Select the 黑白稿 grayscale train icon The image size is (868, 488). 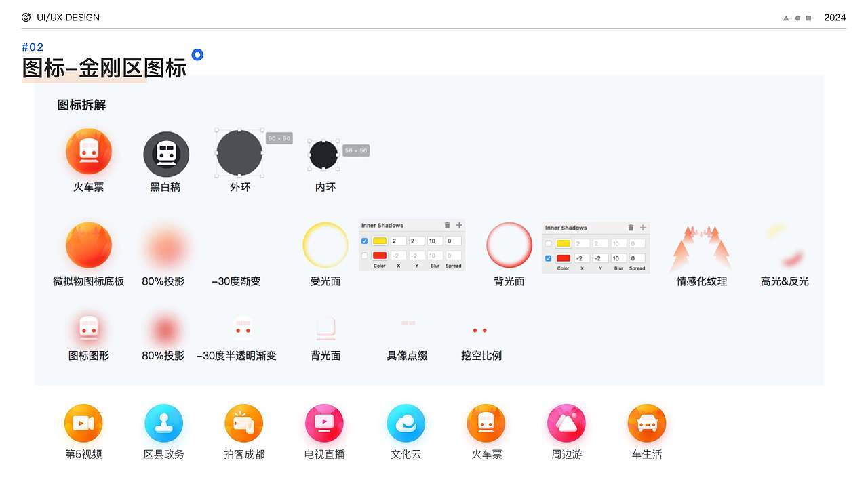click(x=166, y=155)
